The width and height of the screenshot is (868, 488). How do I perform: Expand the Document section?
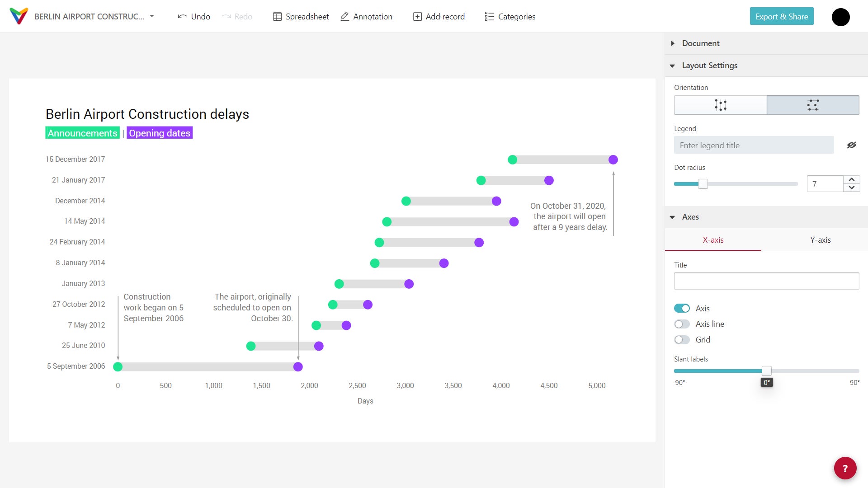(673, 42)
